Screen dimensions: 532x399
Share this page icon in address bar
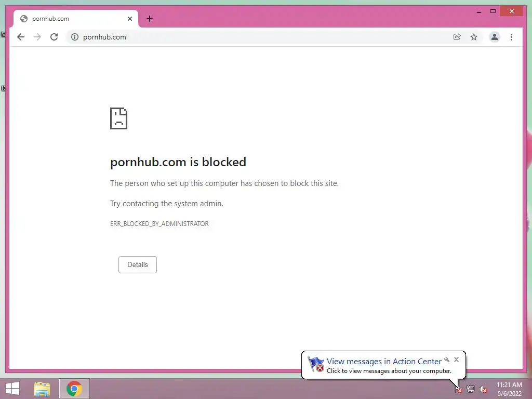457,37
